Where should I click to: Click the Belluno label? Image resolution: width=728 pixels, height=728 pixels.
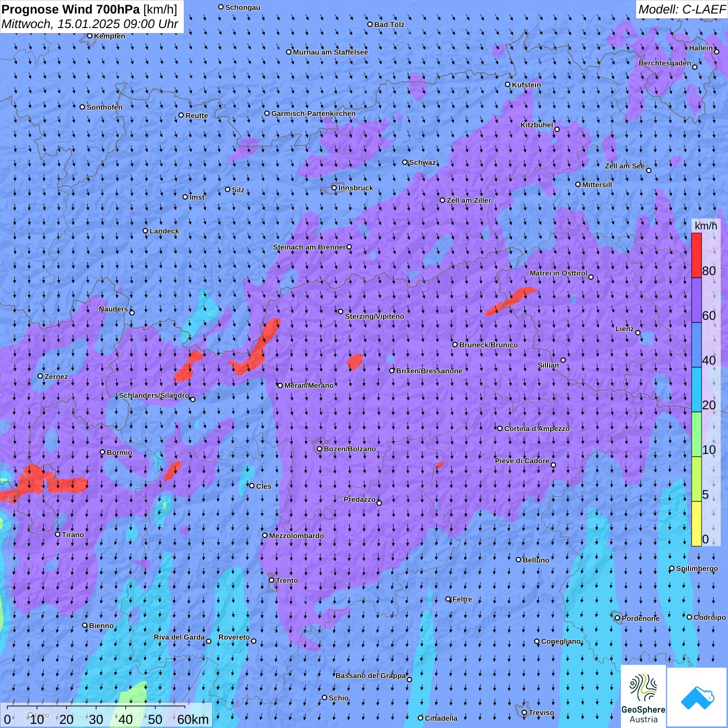coord(536,560)
